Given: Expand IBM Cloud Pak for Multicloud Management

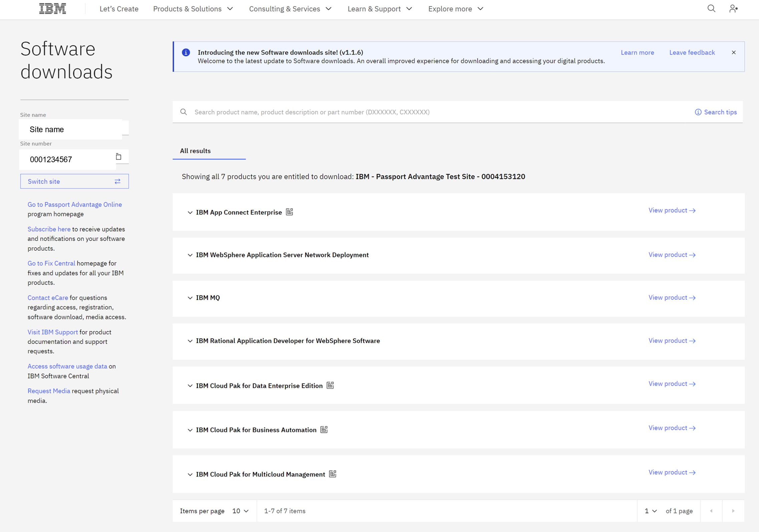Looking at the screenshot, I should pyautogui.click(x=190, y=475).
